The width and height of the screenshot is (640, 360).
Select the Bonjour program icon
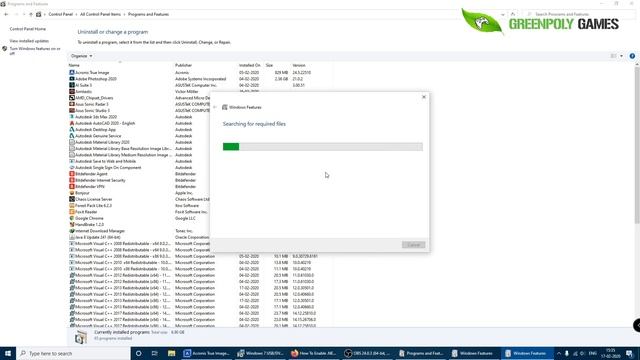tap(72, 193)
